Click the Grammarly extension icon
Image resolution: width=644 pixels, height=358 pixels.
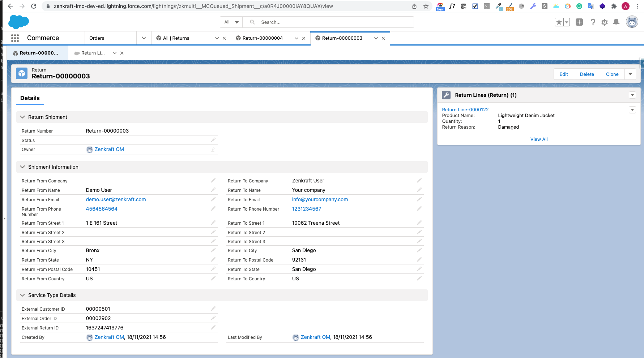tap(579, 6)
